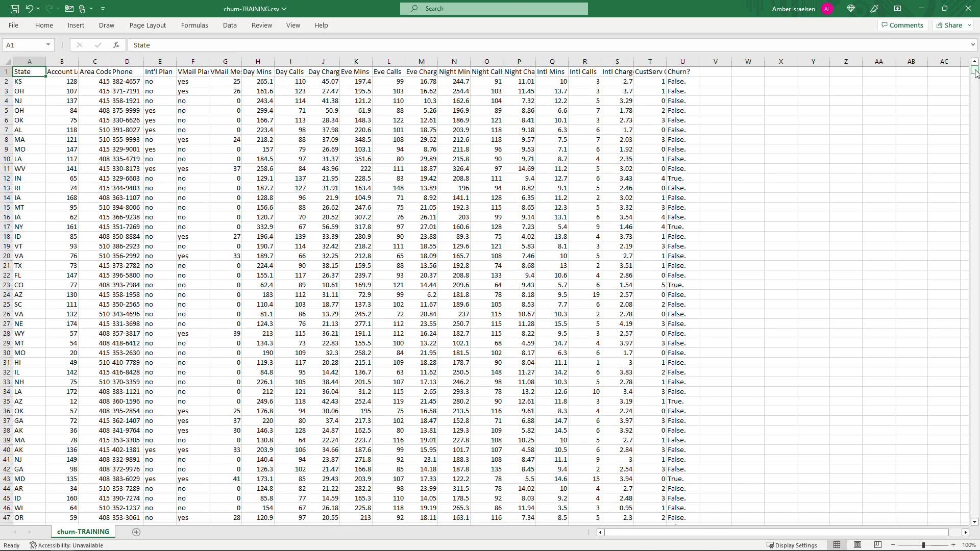Open Share button dropdown arrow
980x551 pixels.
(969, 25)
